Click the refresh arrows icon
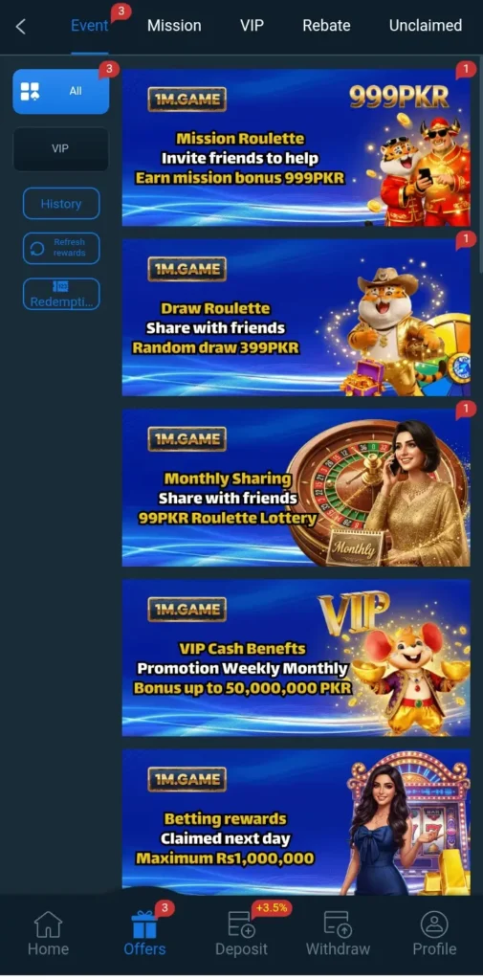483x980 pixels. coord(37,249)
